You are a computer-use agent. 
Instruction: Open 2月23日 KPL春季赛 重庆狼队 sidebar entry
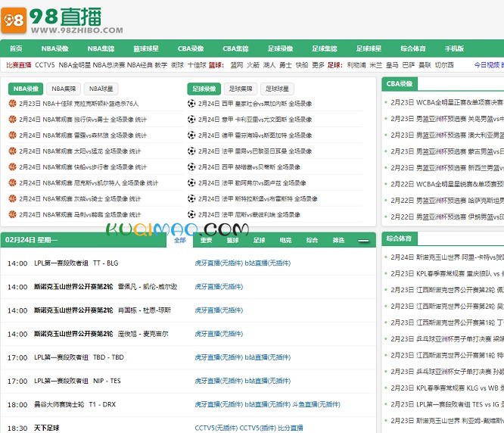pyautogui.click(x=446, y=273)
